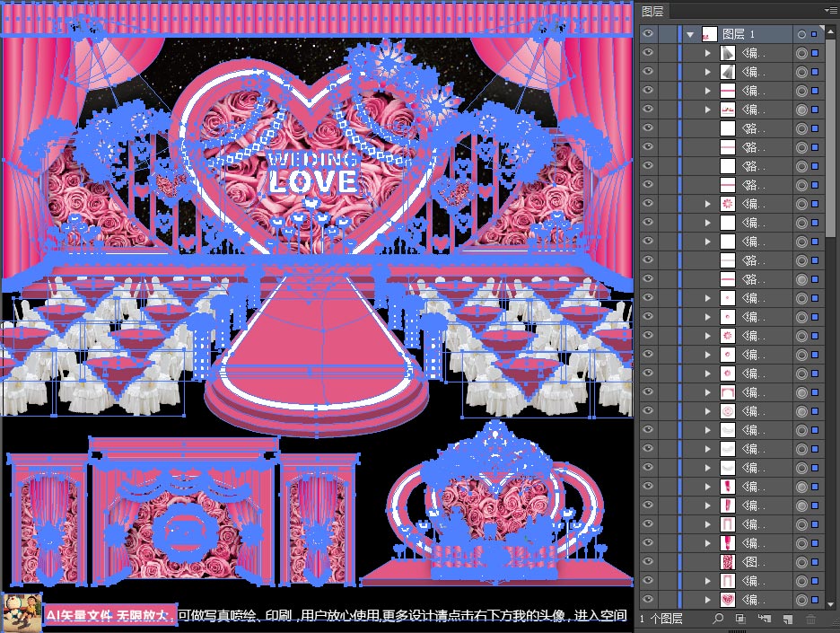Select the 图层 1 layer name
This screenshot has height=633, width=840.
739,34
